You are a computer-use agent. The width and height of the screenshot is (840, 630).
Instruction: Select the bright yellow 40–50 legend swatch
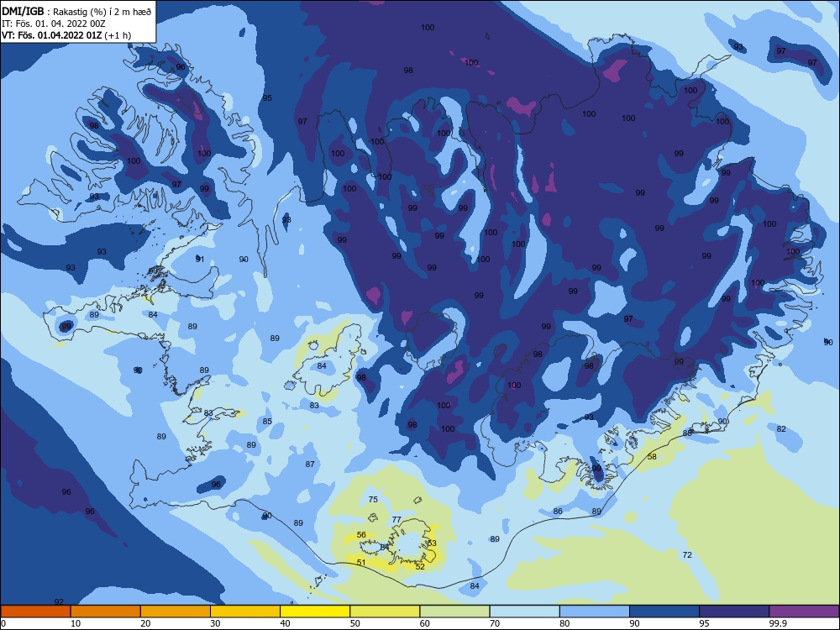click(x=315, y=612)
